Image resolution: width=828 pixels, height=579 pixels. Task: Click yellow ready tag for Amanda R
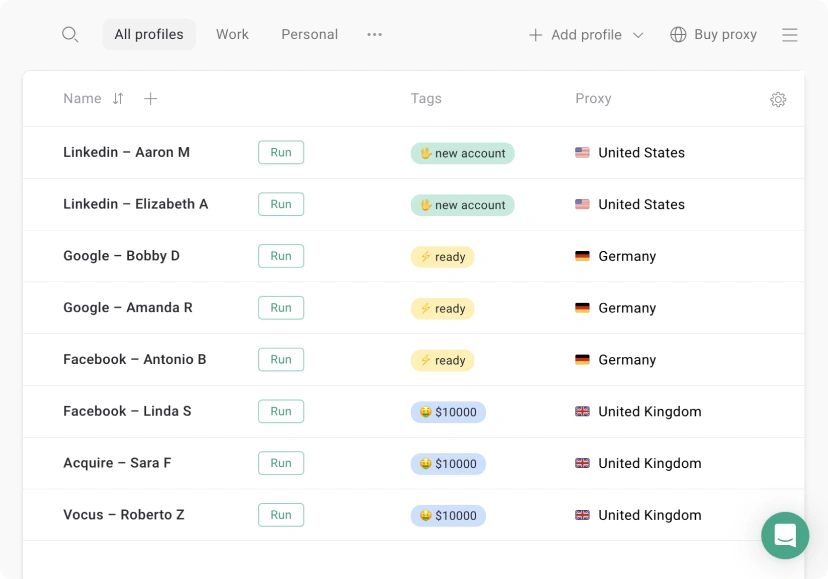click(x=442, y=309)
